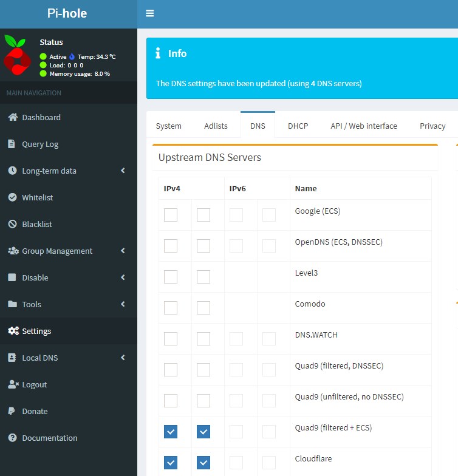This screenshot has height=476, width=458.
Task: Open Blacklist page in the sidebar
Action: click(69, 224)
